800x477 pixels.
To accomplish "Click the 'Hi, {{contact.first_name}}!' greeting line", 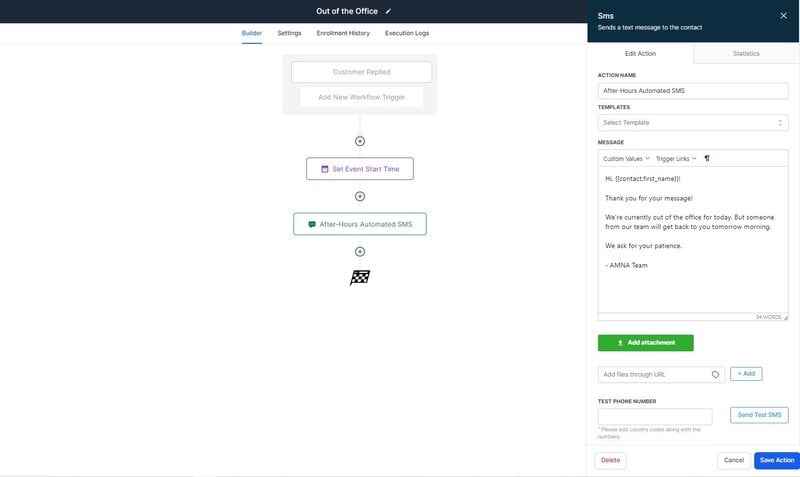I will 642,179.
